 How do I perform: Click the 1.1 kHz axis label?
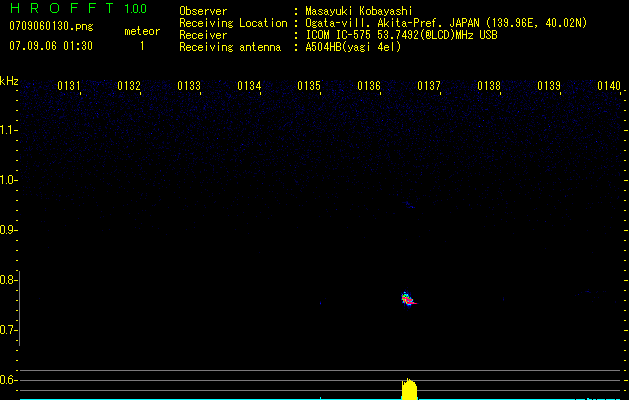tap(7, 130)
